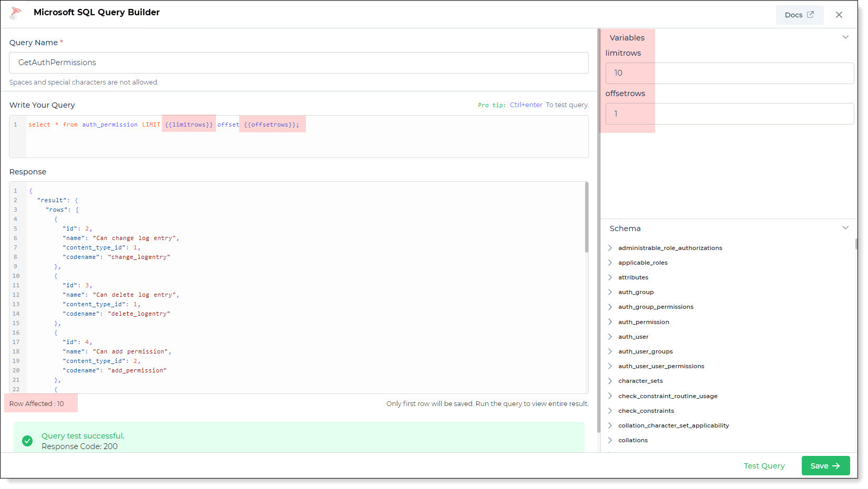
Task: Expand the attributes table chevron
Action: pos(610,277)
